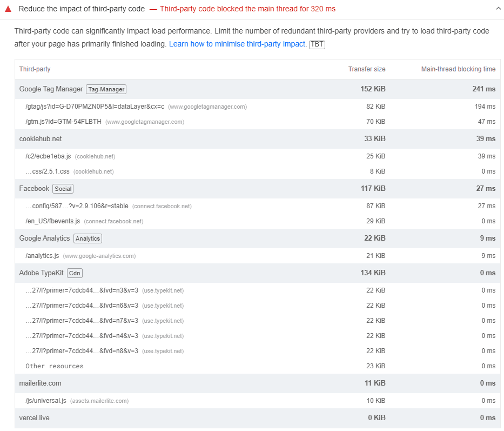Image resolution: width=504 pixels, height=431 pixels.
Task: Select the Tag-Manager category badge
Action: click(106, 89)
